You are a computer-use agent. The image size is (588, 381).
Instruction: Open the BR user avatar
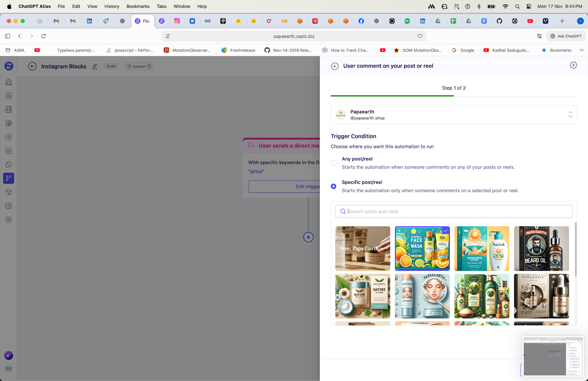[x=8, y=368]
